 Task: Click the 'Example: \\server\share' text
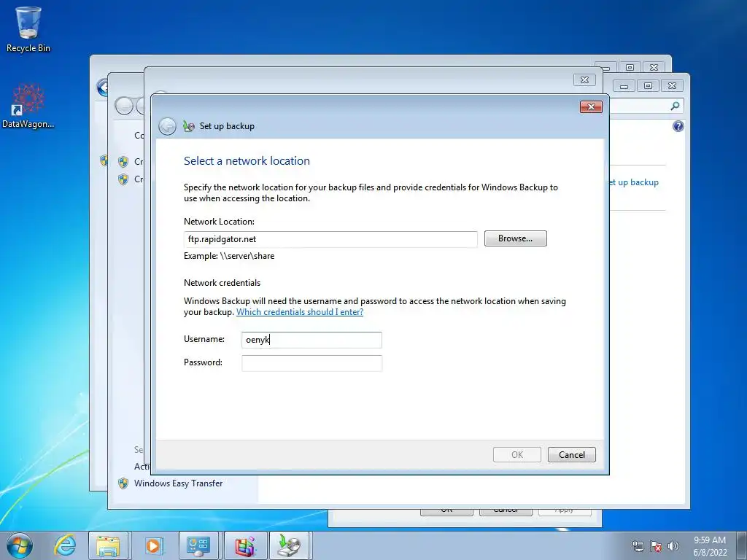pyautogui.click(x=229, y=256)
